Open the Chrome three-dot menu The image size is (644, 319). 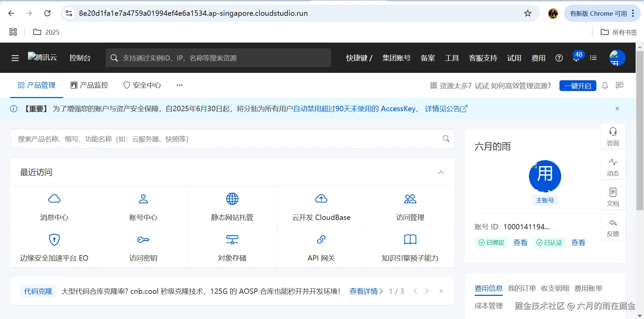click(633, 13)
